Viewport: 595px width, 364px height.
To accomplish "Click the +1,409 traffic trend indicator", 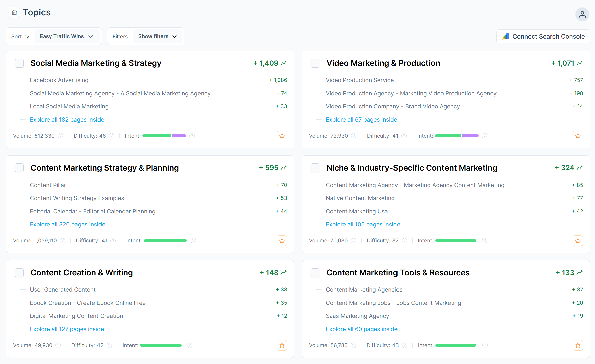I will click(x=270, y=63).
